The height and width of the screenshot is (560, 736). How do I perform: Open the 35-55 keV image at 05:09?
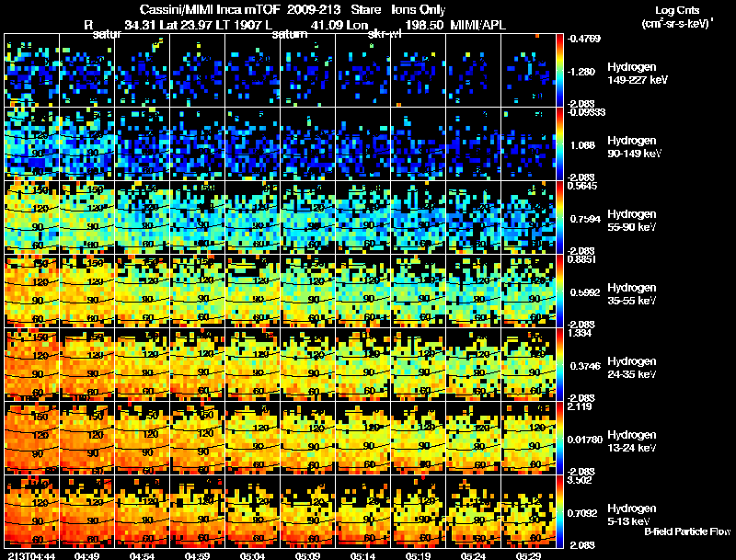pyautogui.click(x=308, y=291)
